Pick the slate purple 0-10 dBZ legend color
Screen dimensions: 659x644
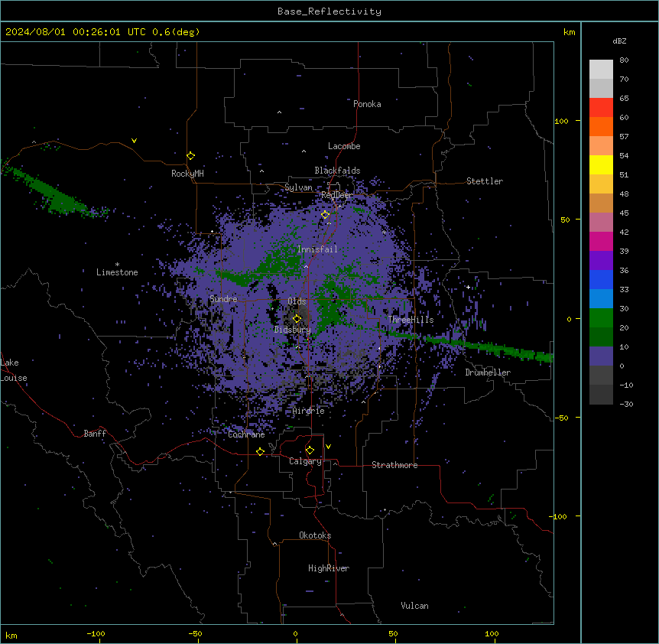pyautogui.click(x=601, y=356)
